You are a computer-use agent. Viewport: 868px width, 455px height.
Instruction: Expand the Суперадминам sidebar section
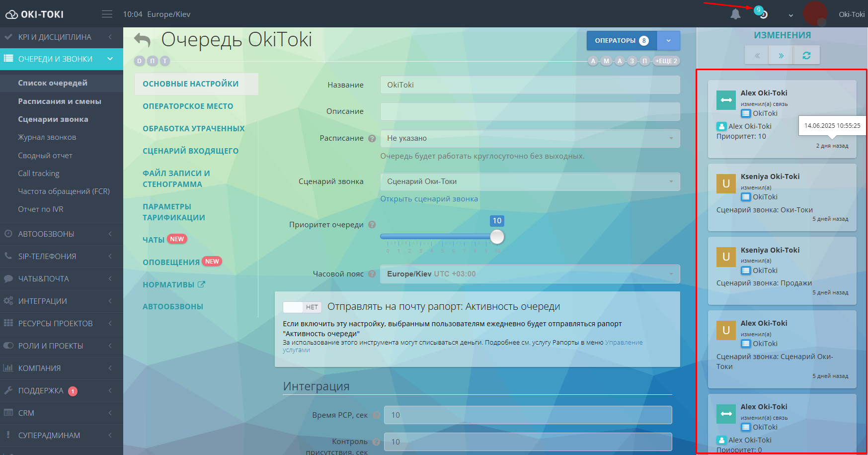pos(62,435)
